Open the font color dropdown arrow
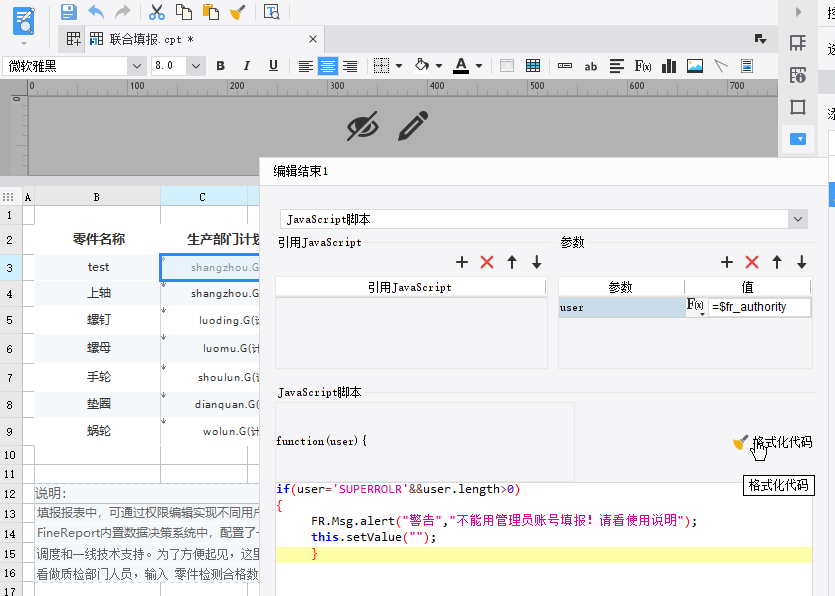Screen dimensions: 835x596 [479, 67]
